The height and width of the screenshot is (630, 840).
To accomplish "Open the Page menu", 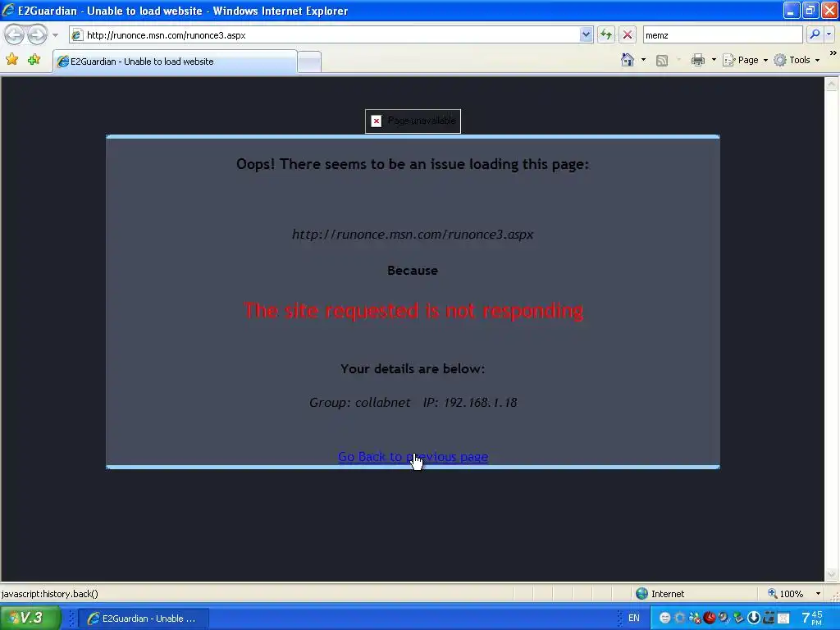I will point(745,60).
